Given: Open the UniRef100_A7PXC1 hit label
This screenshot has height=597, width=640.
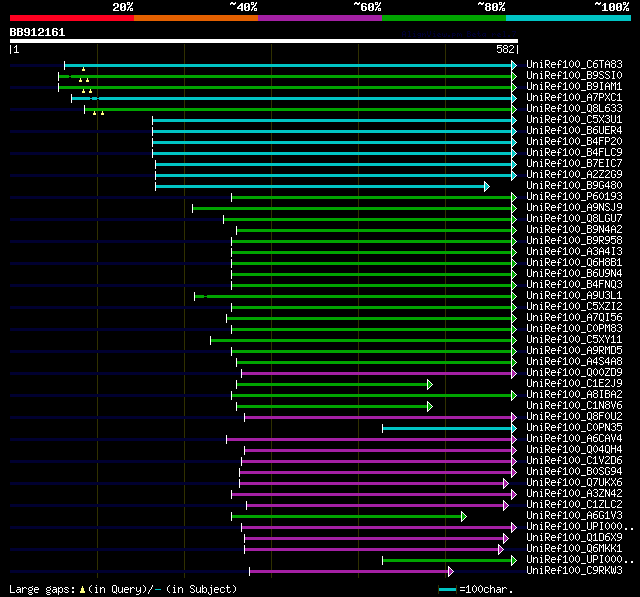Looking at the screenshot, I should [x=574, y=98].
